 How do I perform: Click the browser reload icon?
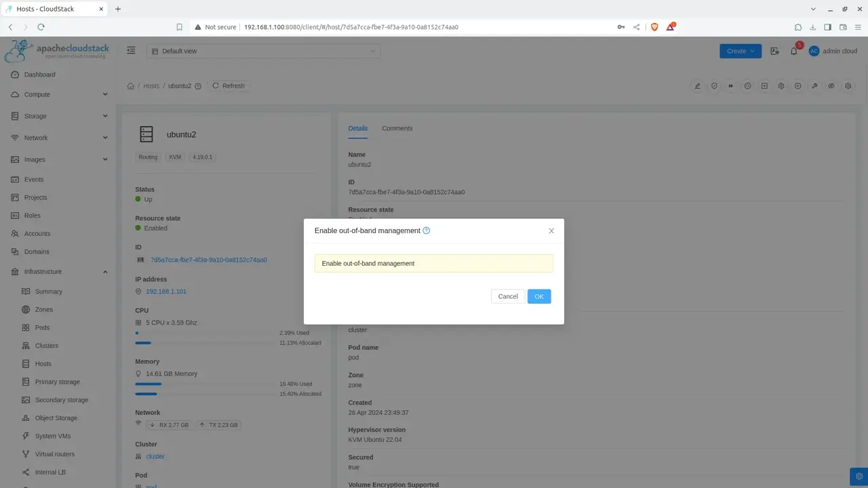(x=41, y=27)
